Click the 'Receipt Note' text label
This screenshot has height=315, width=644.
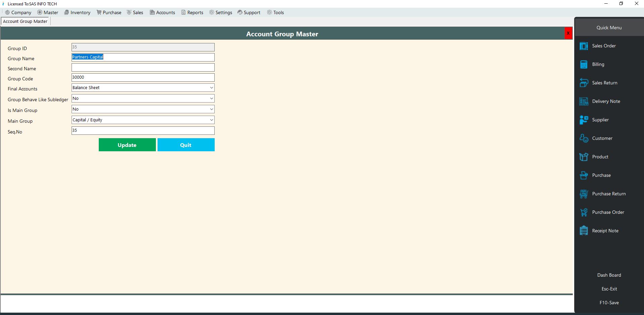(605, 231)
